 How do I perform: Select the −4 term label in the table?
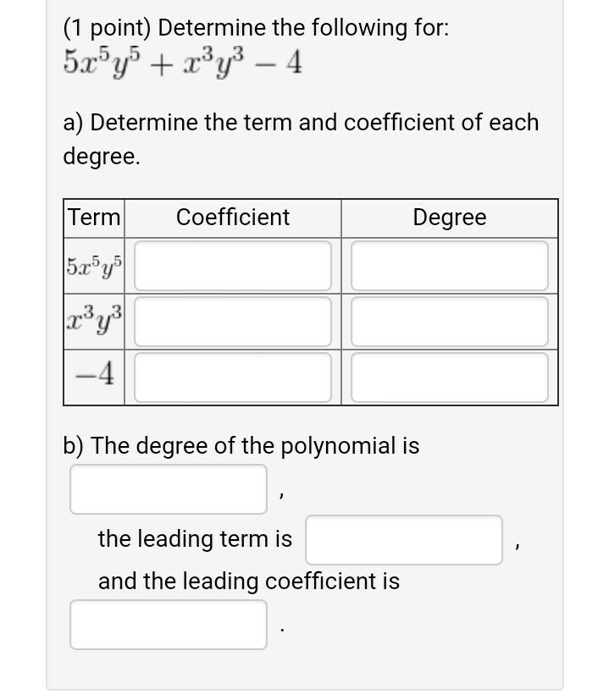[x=93, y=375]
